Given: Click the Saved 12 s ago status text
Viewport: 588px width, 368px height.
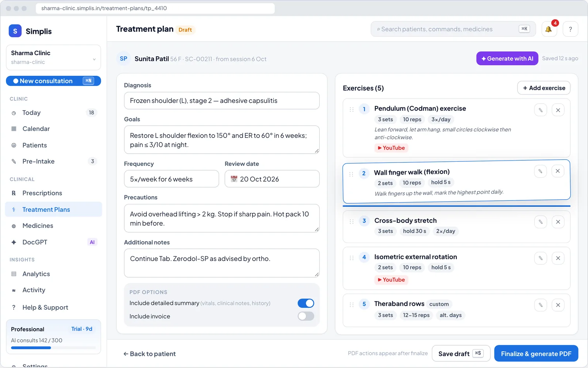Looking at the screenshot, I should point(560,58).
